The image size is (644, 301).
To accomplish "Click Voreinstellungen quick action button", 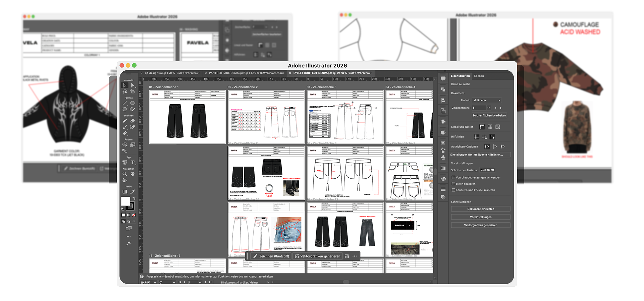I will 481,217.
